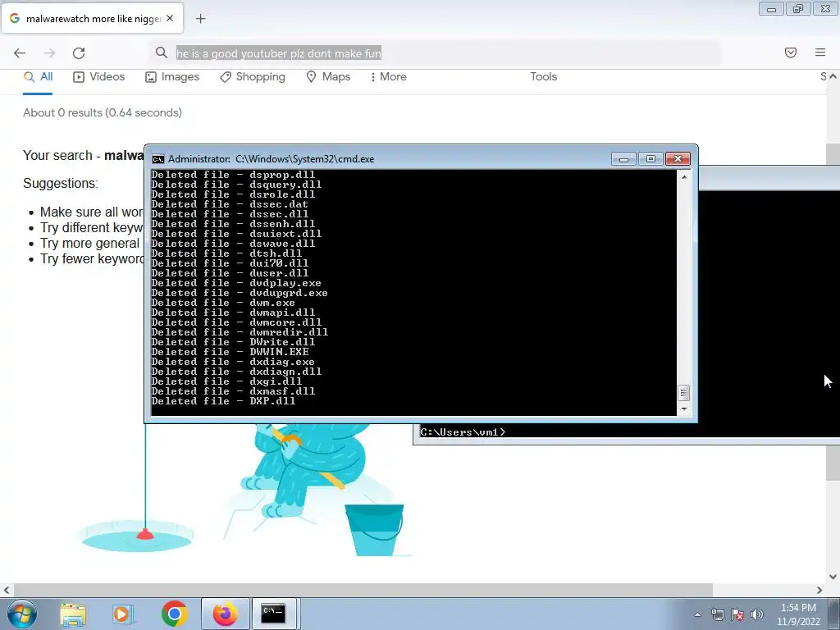
Task: Show hidden tray icons arrow
Action: (x=697, y=614)
